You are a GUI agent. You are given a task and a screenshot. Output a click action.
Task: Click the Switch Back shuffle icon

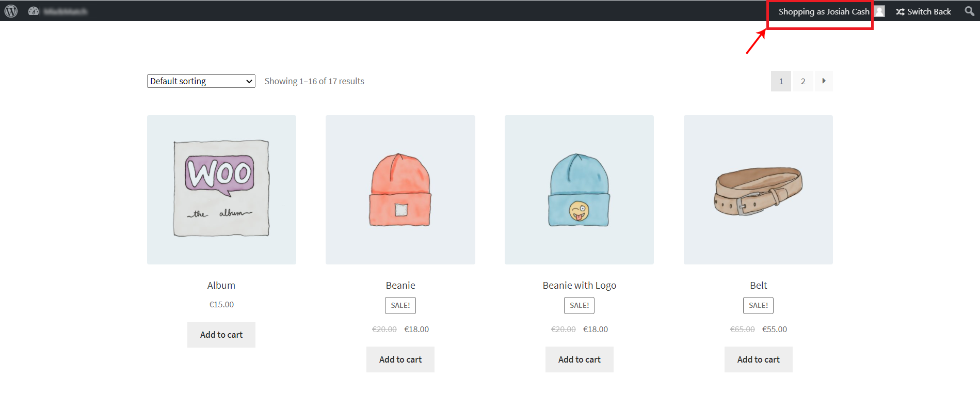pos(901,11)
